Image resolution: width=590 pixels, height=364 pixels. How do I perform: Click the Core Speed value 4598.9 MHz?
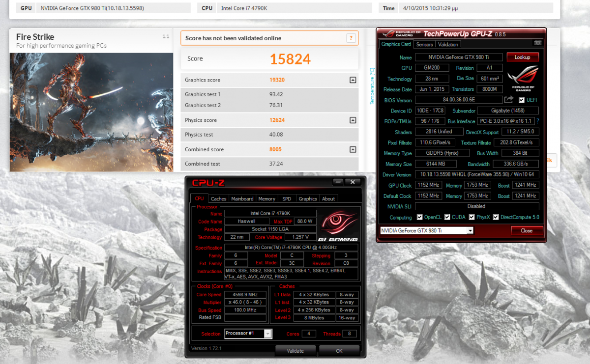[245, 295]
